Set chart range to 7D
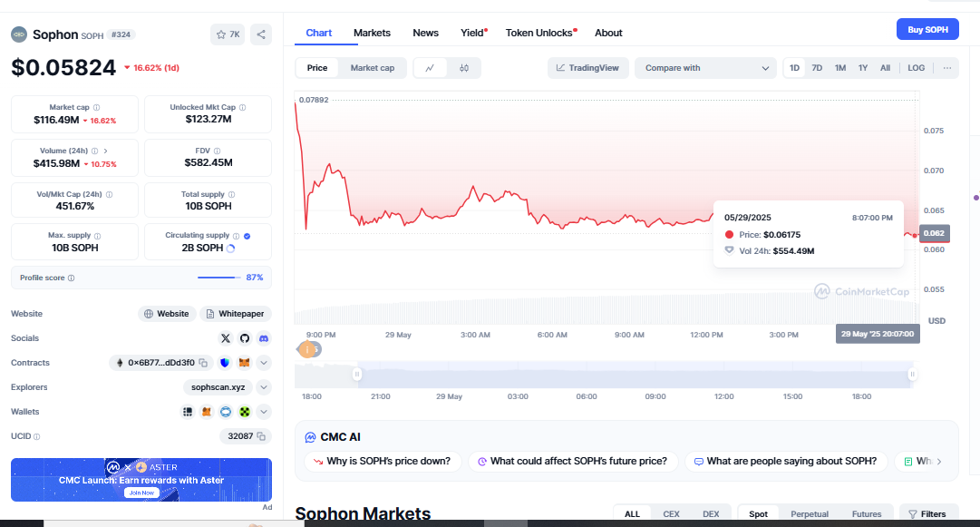The image size is (980, 527). 817,67
